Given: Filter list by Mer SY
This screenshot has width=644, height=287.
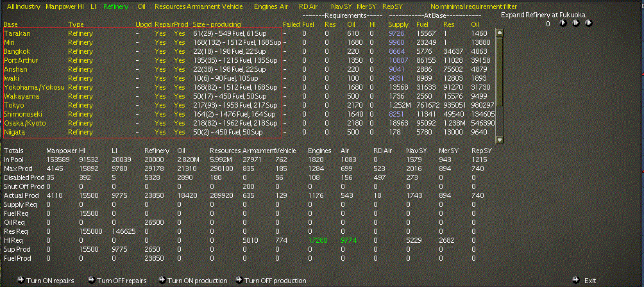Looking at the screenshot, I should (x=366, y=6).
